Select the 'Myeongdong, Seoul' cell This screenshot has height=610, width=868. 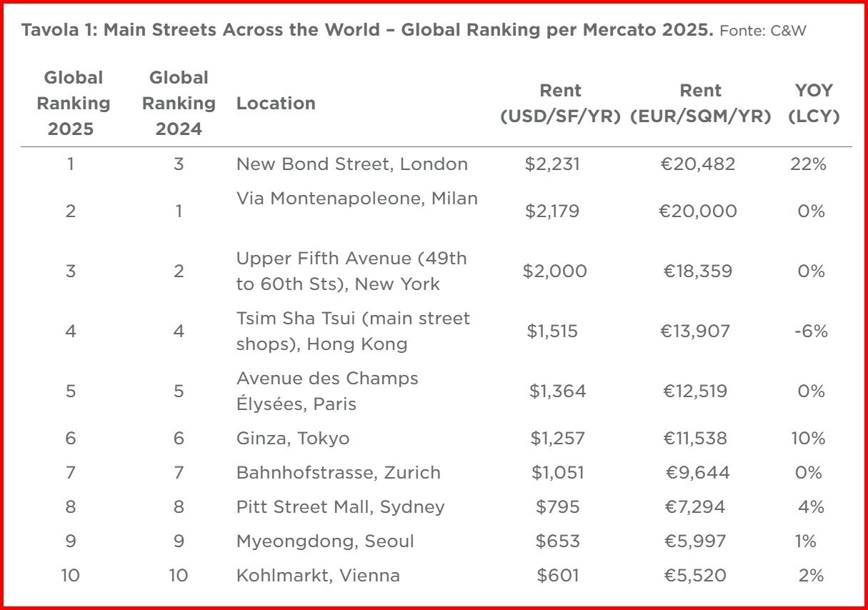[325, 541]
